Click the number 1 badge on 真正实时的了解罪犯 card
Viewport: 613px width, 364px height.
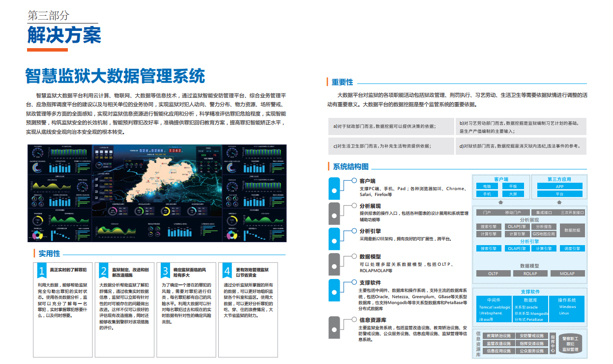pyautogui.click(x=42, y=271)
